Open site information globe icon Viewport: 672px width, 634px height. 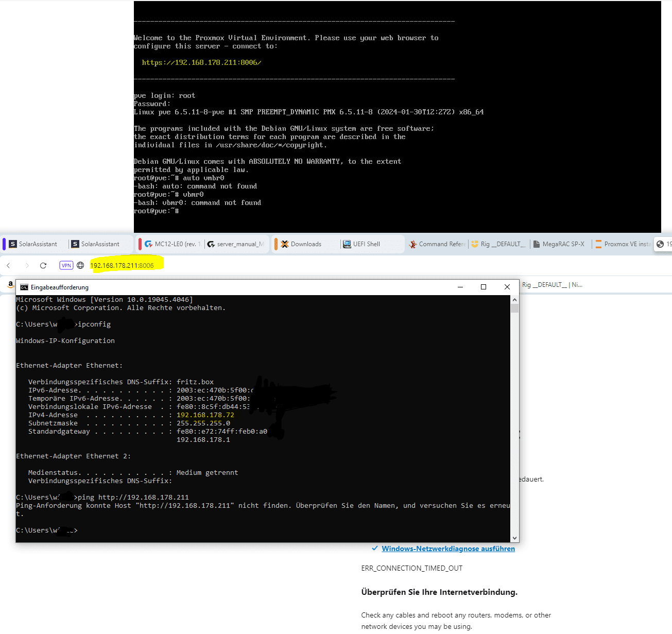[80, 266]
